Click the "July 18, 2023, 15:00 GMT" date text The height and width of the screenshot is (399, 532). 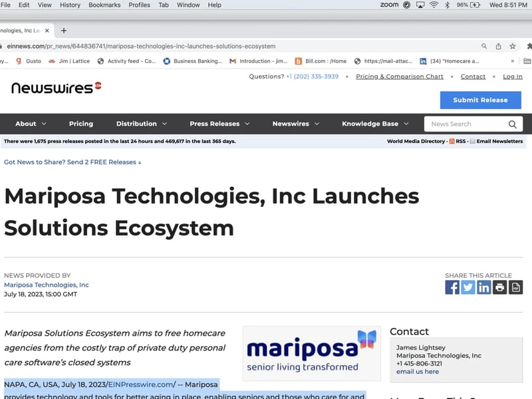click(x=41, y=294)
